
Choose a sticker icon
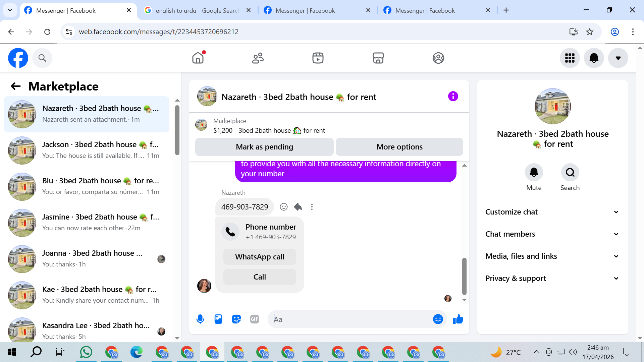[236, 319]
